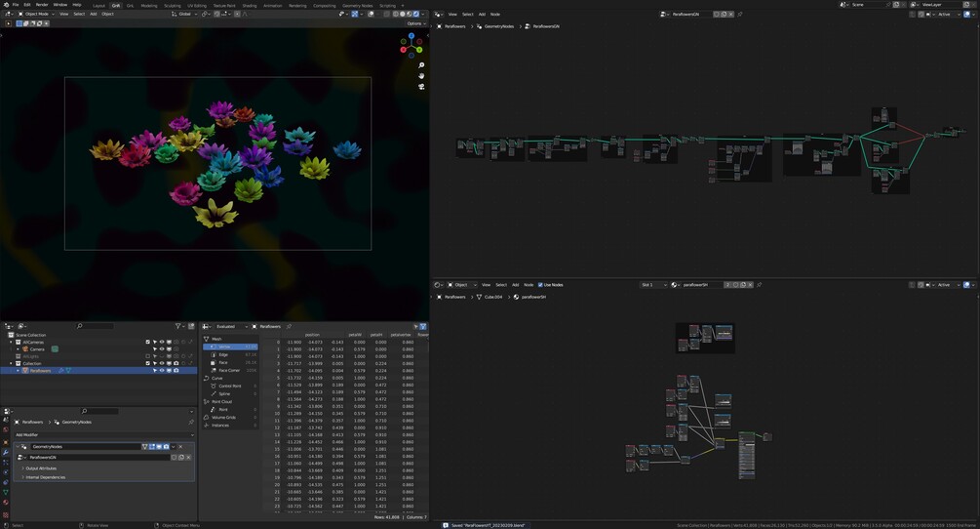
Task: Select the Face domain in the spreadsheet
Action: point(230,362)
